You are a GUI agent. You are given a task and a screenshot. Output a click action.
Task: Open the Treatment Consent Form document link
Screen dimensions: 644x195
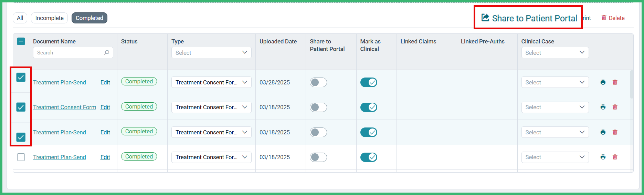[64, 107]
